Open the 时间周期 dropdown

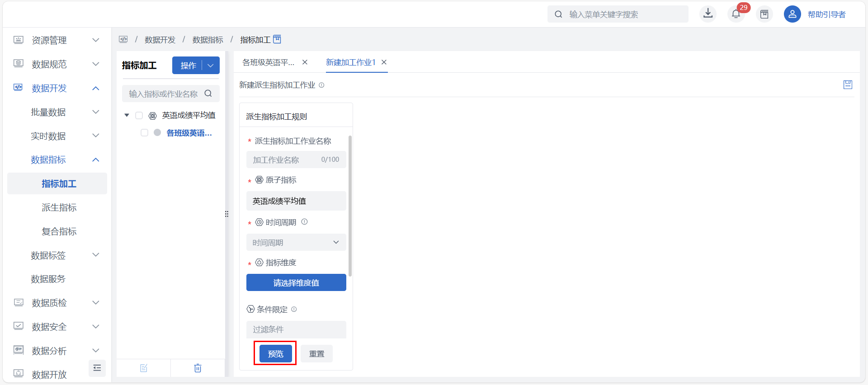click(x=296, y=242)
